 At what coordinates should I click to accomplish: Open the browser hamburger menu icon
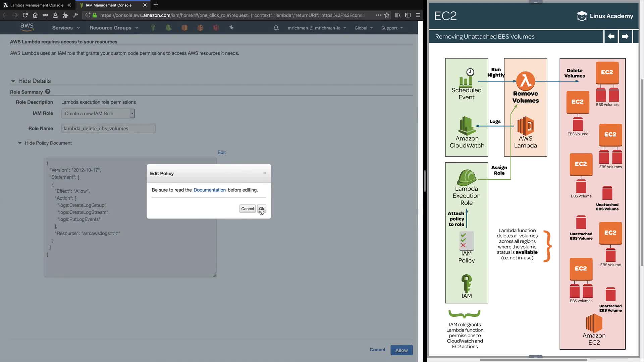coord(418,15)
